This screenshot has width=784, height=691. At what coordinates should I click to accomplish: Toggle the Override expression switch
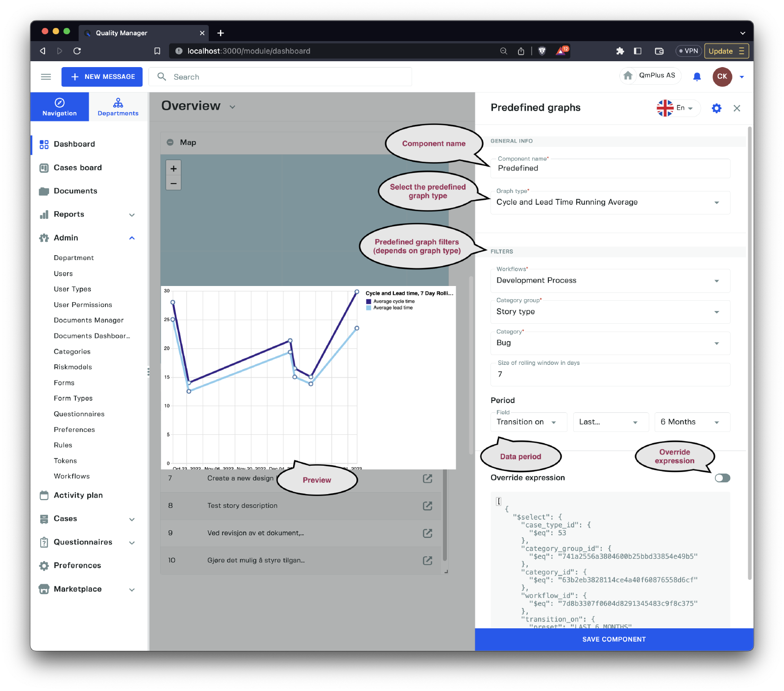point(722,478)
